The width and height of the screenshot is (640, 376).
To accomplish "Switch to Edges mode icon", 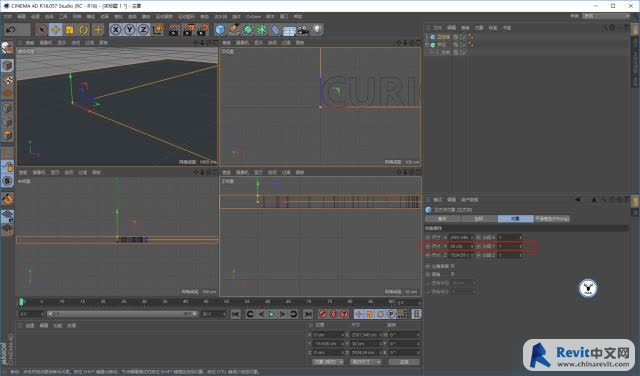I will point(7,122).
